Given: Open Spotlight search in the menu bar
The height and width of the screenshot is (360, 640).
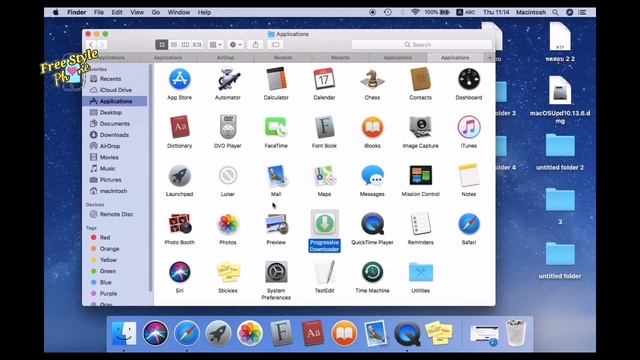Looking at the screenshot, I should [556, 12].
